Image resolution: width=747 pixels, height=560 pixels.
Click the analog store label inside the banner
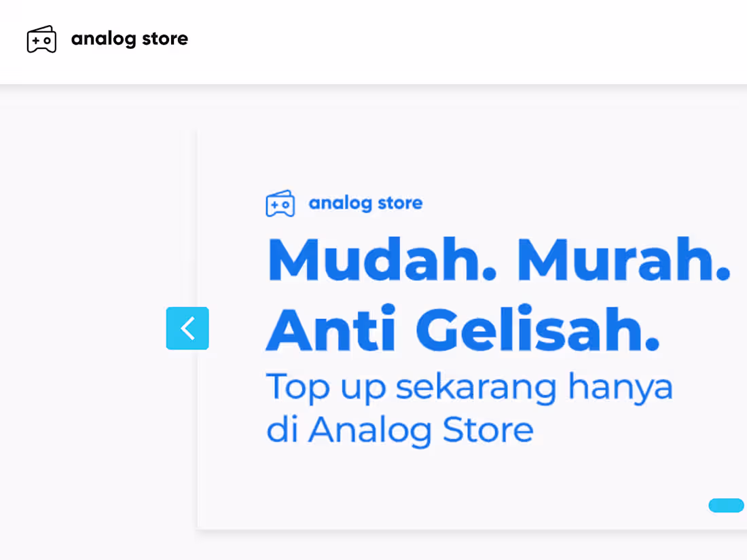(365, 203)
